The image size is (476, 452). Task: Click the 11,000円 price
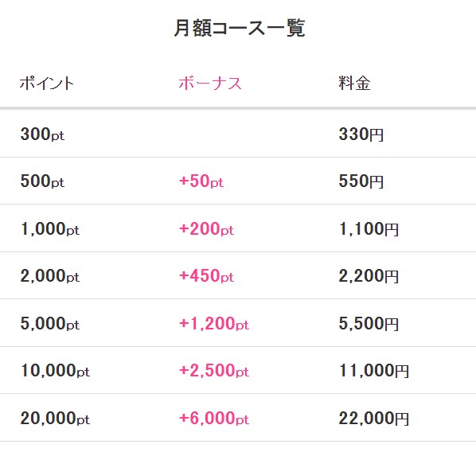(x=374, y=370)
